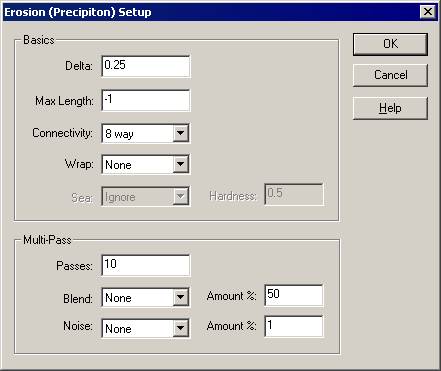Expand the Noise dropdown arrow
The image size is (441, 371).
(x=180, y=328)
